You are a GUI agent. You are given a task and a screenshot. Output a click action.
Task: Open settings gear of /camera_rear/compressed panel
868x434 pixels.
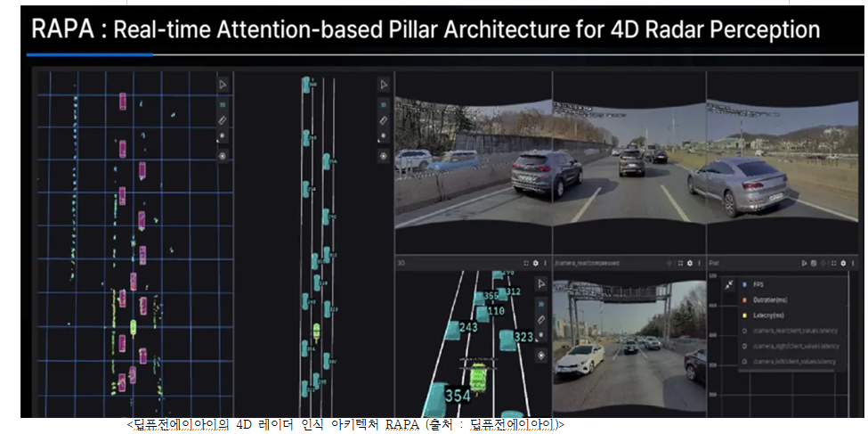(x=689, y=264)
